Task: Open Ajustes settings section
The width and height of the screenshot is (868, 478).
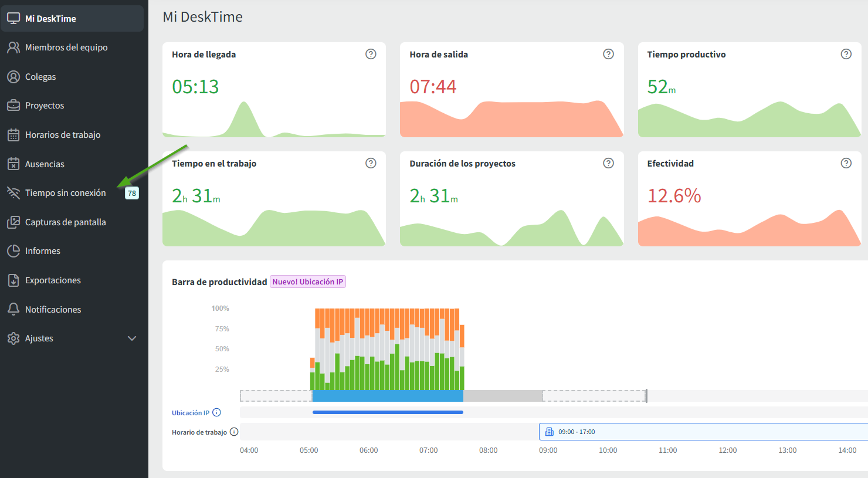Action: 39,338
